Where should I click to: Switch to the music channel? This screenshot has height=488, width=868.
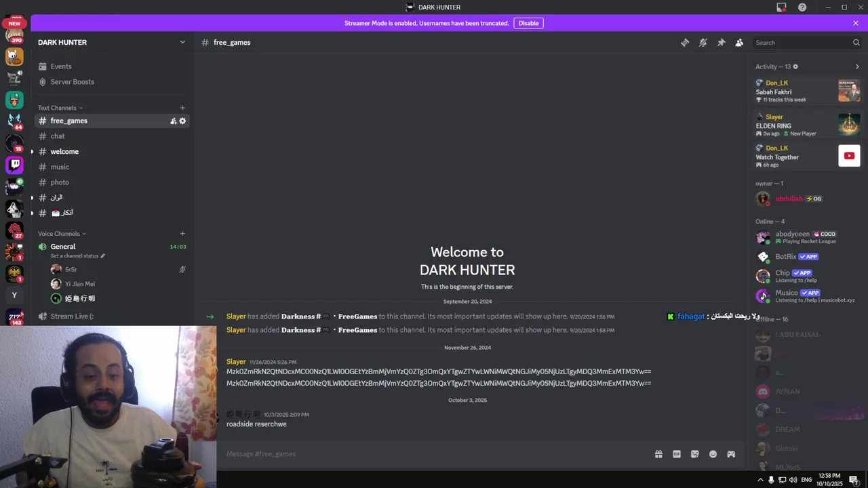[x=112, y=167]
